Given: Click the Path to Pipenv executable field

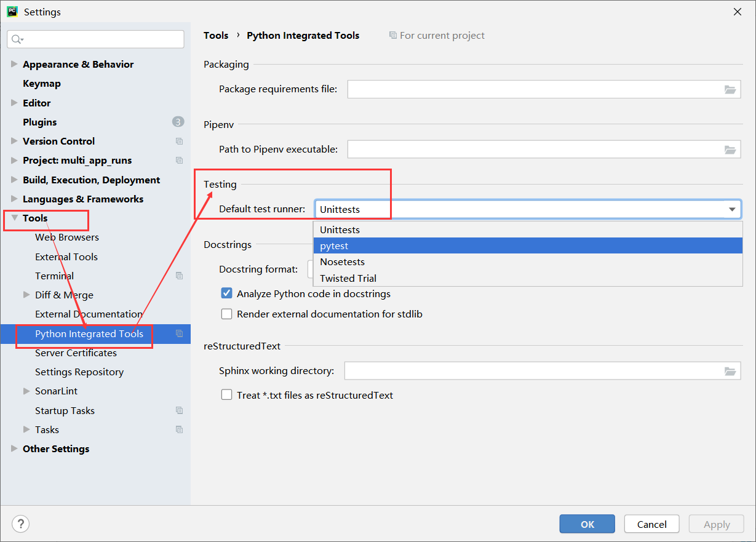Looking at the screenshot, I should (x=544, y=149).
